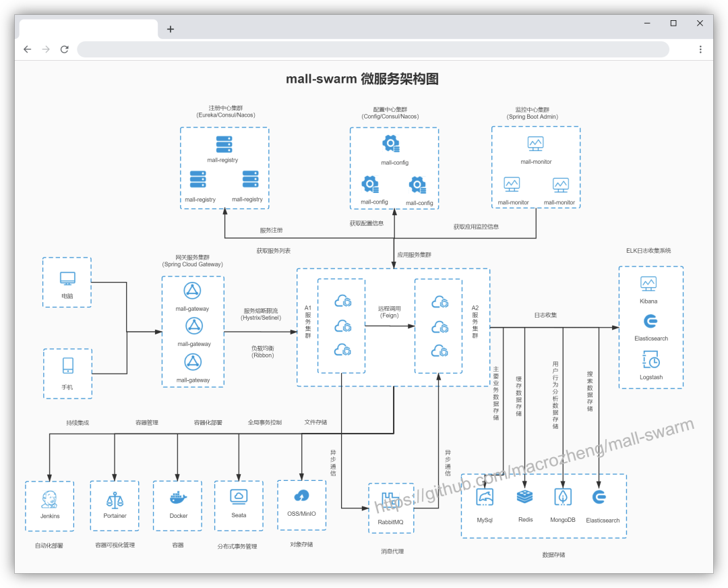The height and width of the screenshot is (588, 728).
Task: Click the '容器管理' label
Action: tap(147, 423)
